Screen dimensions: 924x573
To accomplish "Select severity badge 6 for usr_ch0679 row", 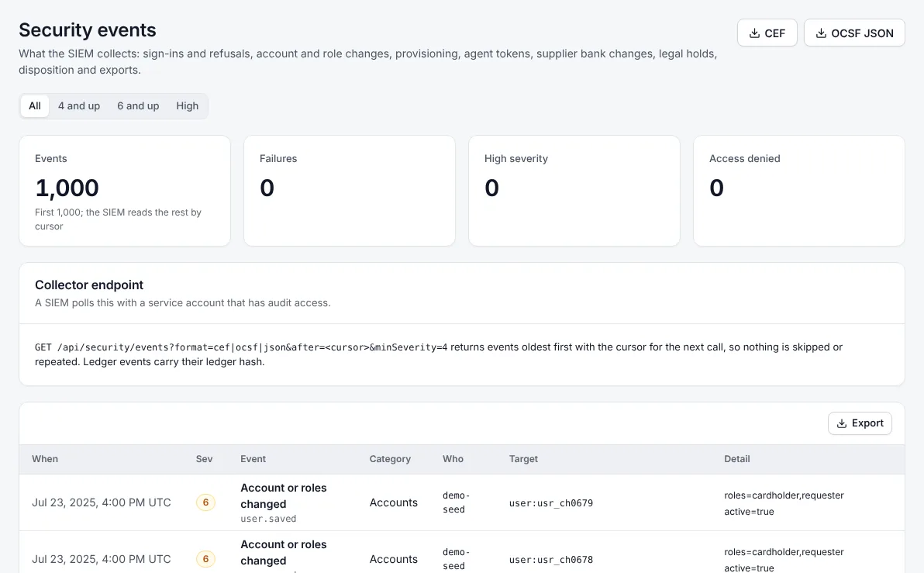I will click(x=205, y=502).
